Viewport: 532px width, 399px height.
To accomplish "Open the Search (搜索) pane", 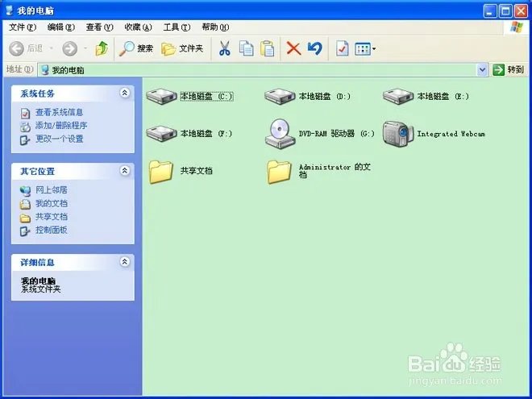I will coord(135,48).
